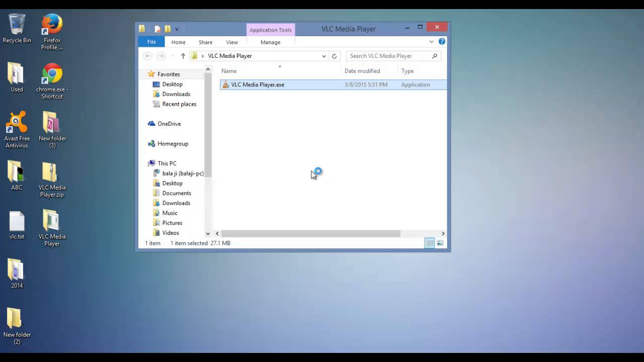This screenshot has height=362, width=644.
Task: Open Explorer Help via question mark icon
Action: tap(442, 42)
